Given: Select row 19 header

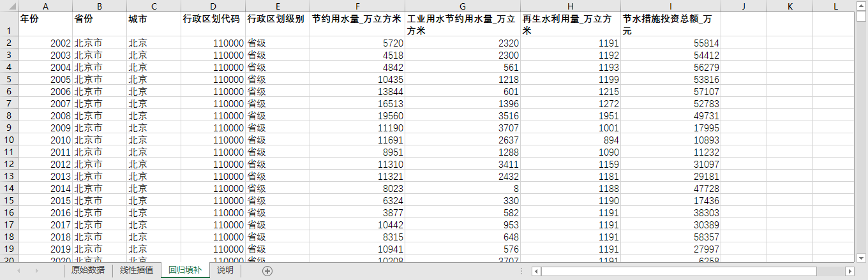Looking at the screenshot, I should pyautogui.click(x=9, y=249).
